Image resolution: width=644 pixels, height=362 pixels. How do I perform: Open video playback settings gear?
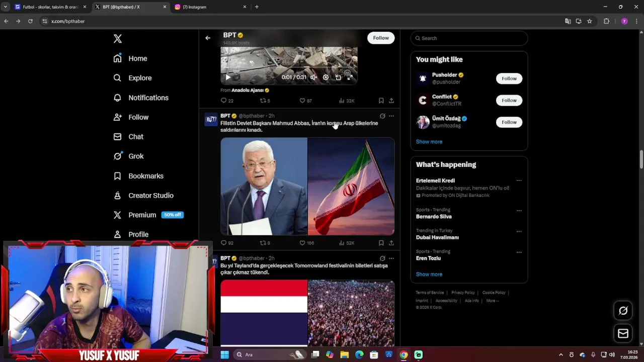326,77
